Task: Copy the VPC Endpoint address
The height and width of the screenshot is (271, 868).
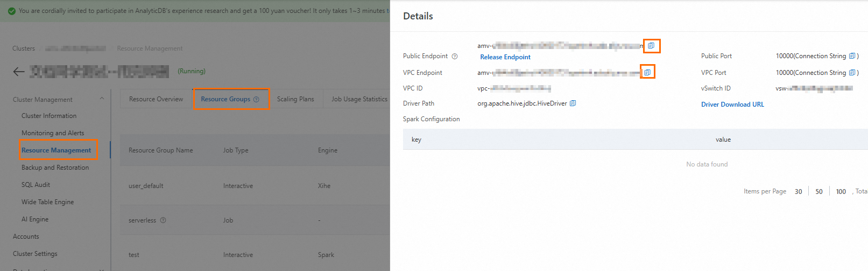Action: click(x=647, y=72)
